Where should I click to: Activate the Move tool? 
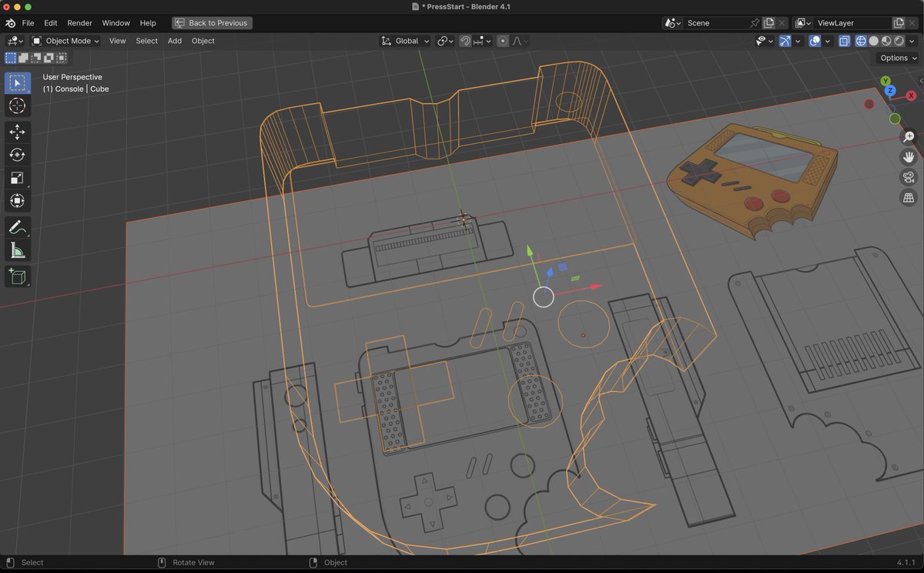click(x=18, y=132)
